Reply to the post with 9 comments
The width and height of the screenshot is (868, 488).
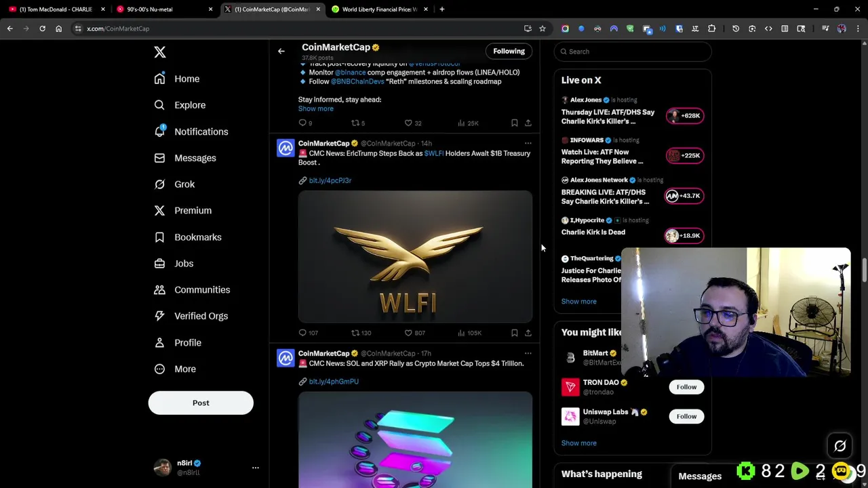(305, 123)
